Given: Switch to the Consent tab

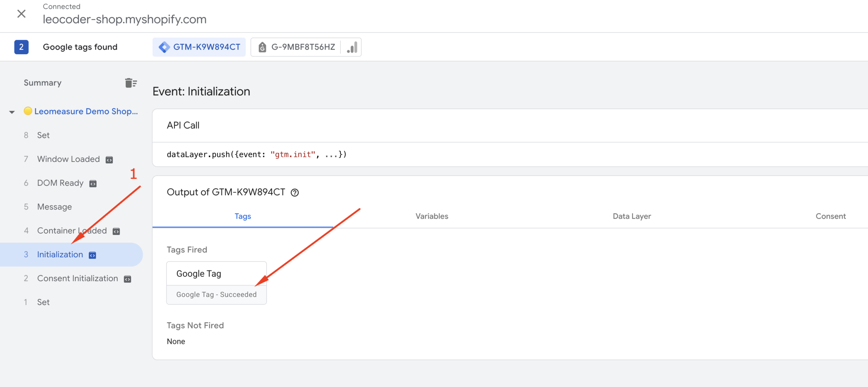Looking at the screenshot, I should click(830, 216).
